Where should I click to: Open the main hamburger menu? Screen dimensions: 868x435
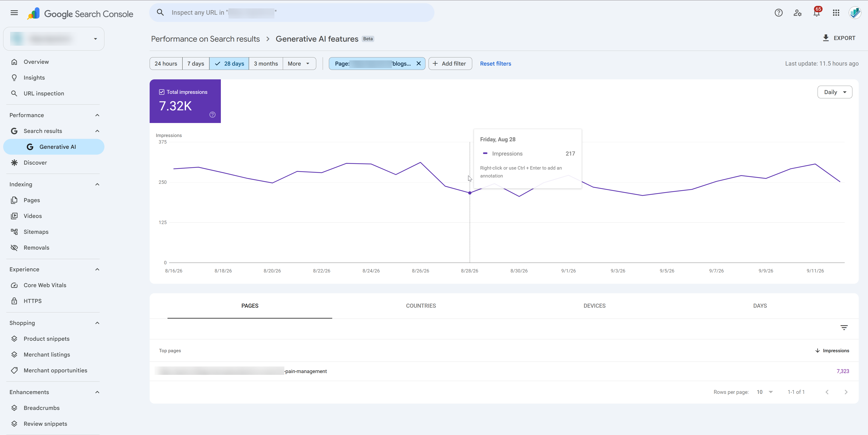pos(14,13)
